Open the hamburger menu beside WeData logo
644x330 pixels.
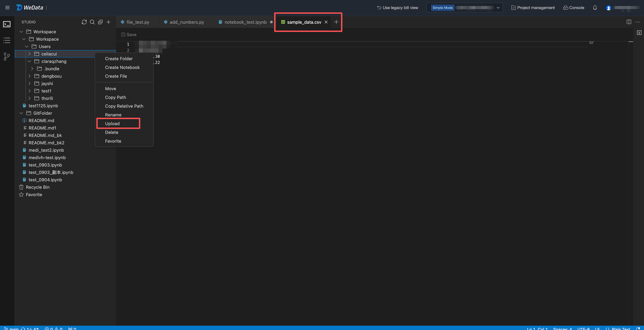click(x=7, y=8)
